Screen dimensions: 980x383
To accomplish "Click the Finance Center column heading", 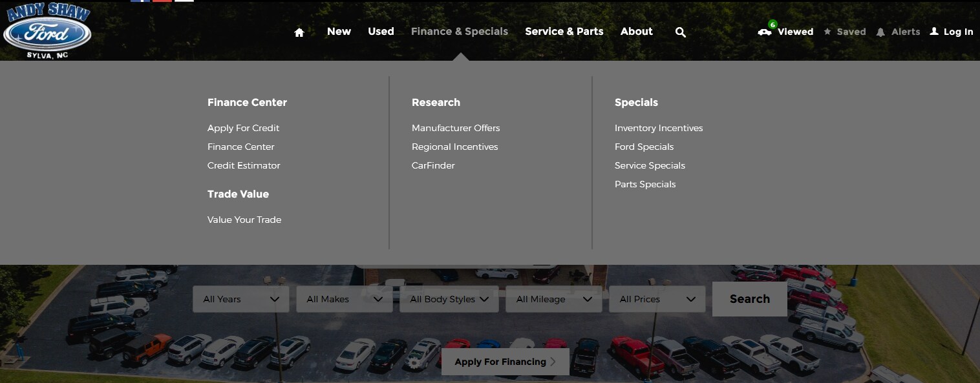I will (x=247, y=102).
